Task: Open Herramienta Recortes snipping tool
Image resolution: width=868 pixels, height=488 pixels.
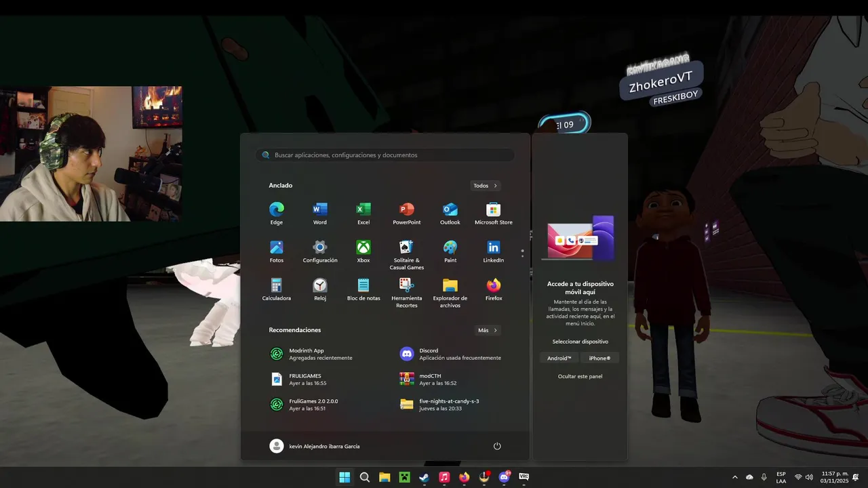Action: click(407, 293)
